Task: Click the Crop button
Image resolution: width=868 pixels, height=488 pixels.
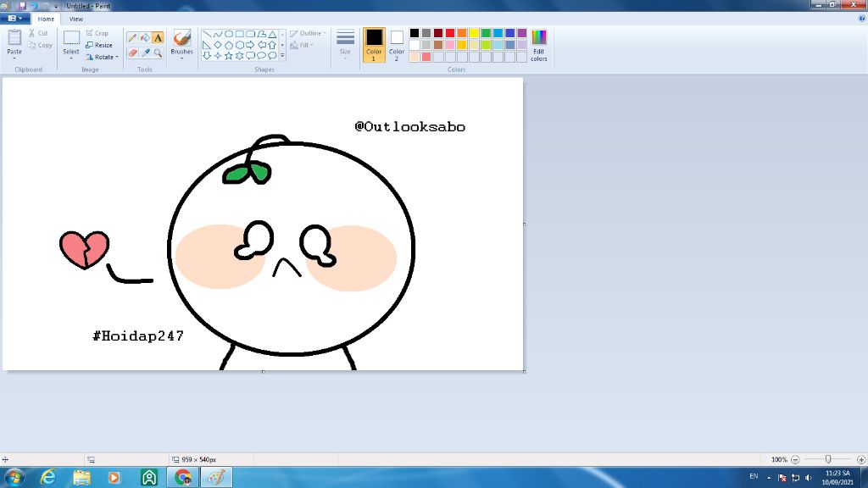Action: coord(97,33)
